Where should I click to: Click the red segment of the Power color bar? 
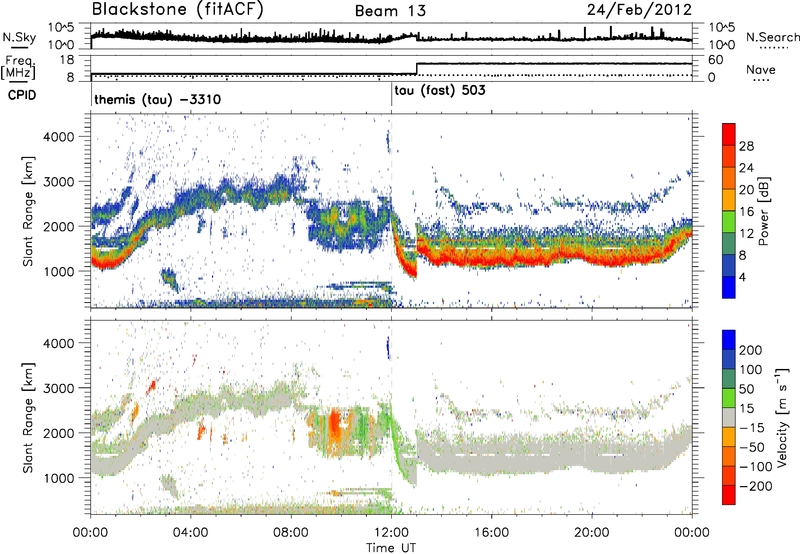coord(729,135)
